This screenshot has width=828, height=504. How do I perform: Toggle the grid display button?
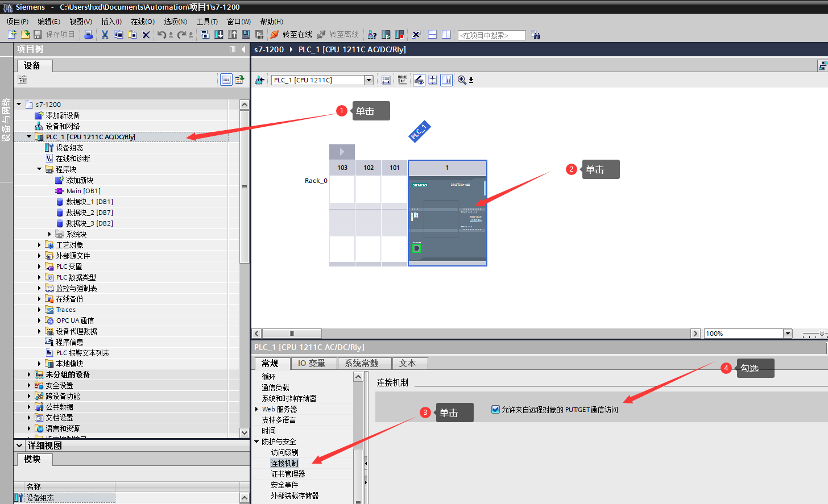coord(433,80)
